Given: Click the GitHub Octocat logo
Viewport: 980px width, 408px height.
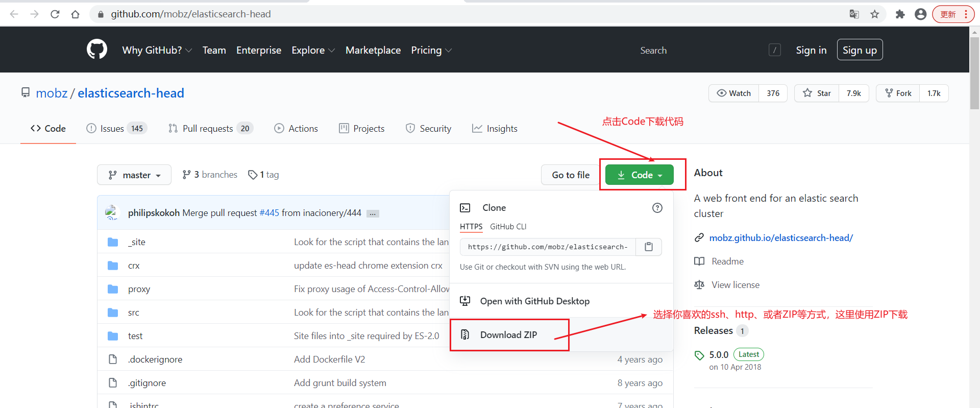Looking at the screenshot, I should [x=97, y=50].
